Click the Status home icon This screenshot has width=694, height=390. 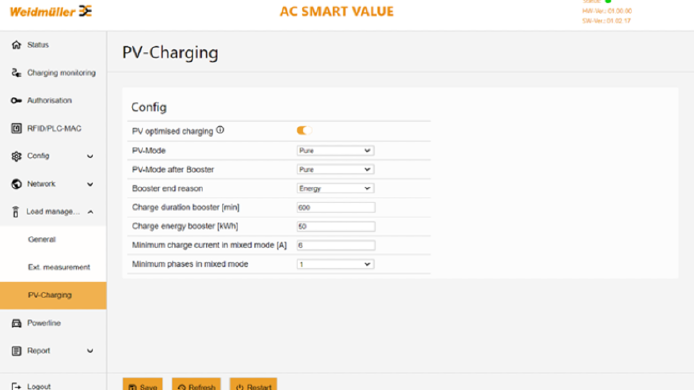pos(16,45)
